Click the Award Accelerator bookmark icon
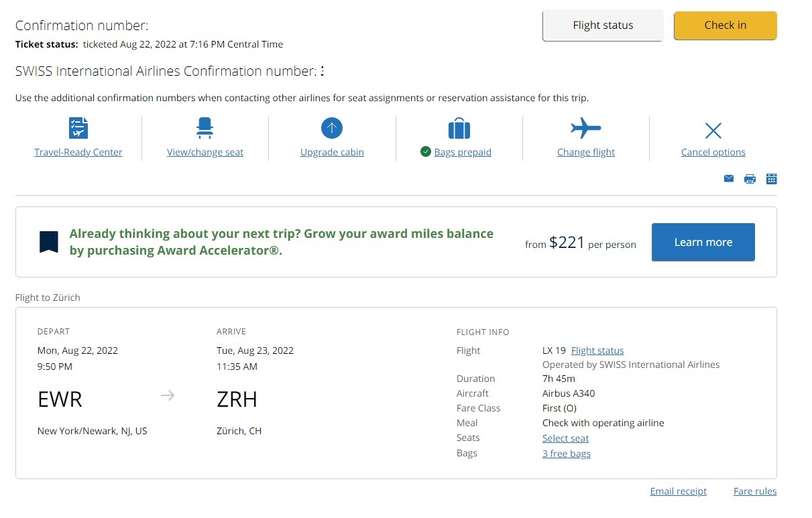The height and width of the screenshot is (518, 812). coord(49,242)
